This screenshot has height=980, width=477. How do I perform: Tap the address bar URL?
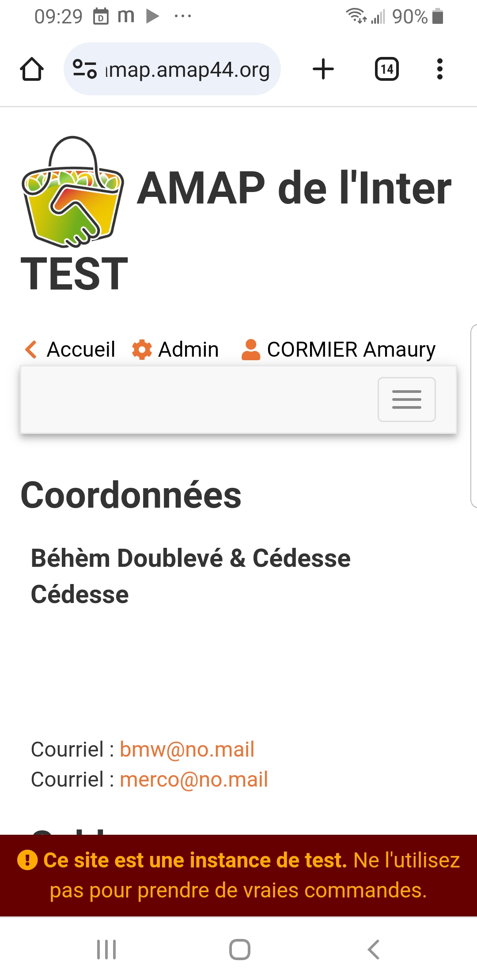tap(188, 70)
